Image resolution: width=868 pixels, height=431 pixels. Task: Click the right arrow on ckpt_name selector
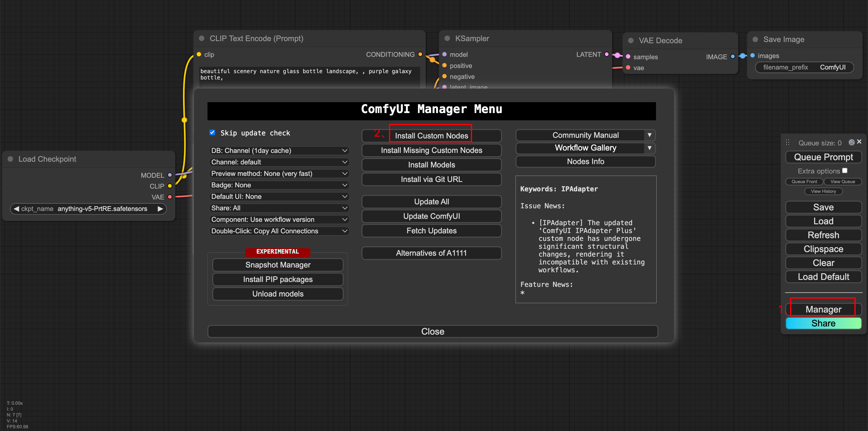160,209
